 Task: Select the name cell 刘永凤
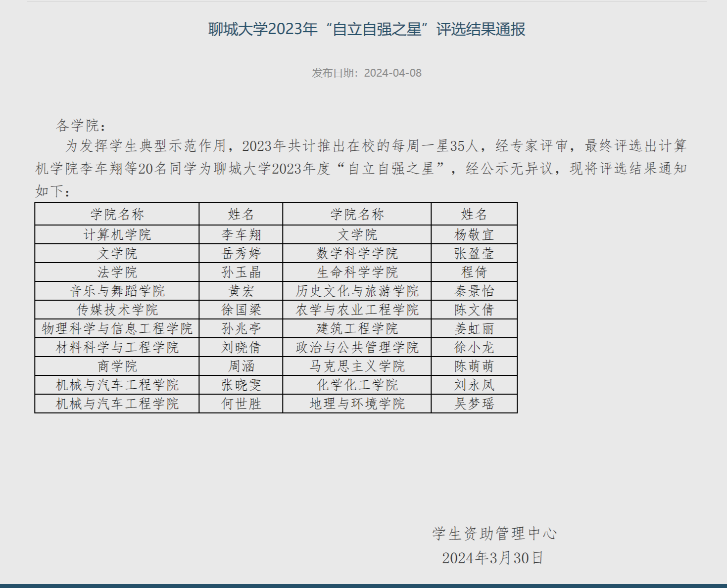[474, 385]
